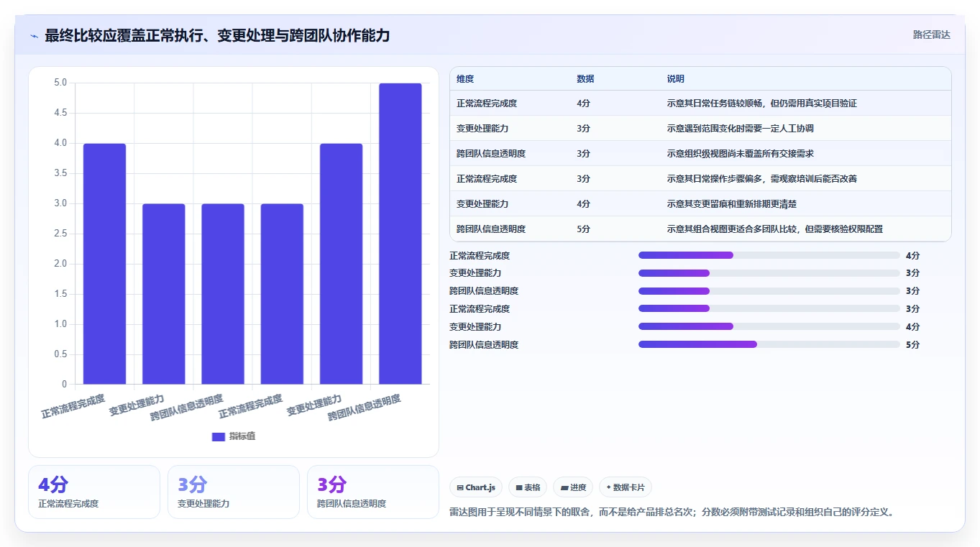Screen dimensions: 980x547
Task: Click the 指标值 legend label
Action: 242,436
